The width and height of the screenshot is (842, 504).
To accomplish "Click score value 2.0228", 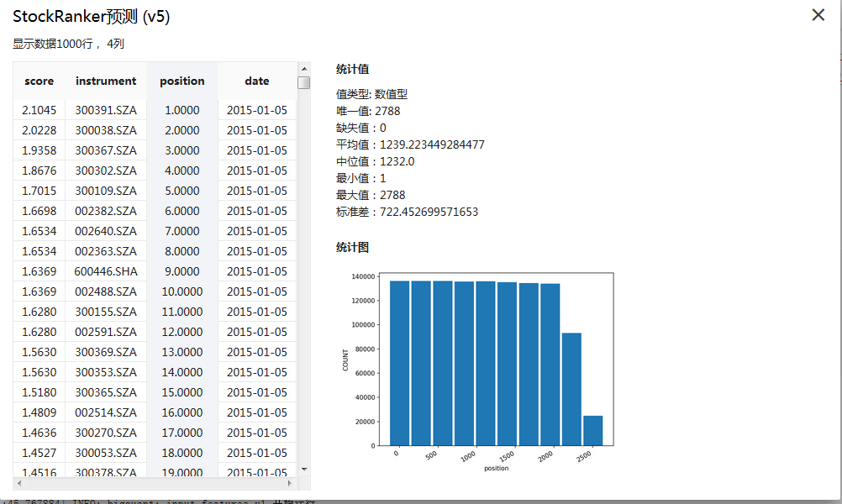I will pyautogui.click(x=39, y=130).
